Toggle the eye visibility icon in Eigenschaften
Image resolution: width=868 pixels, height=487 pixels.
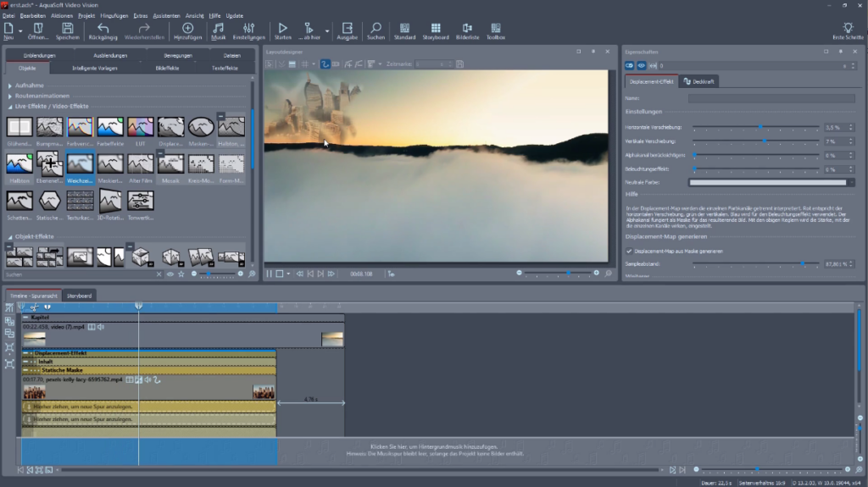click(x=642, y=65)
